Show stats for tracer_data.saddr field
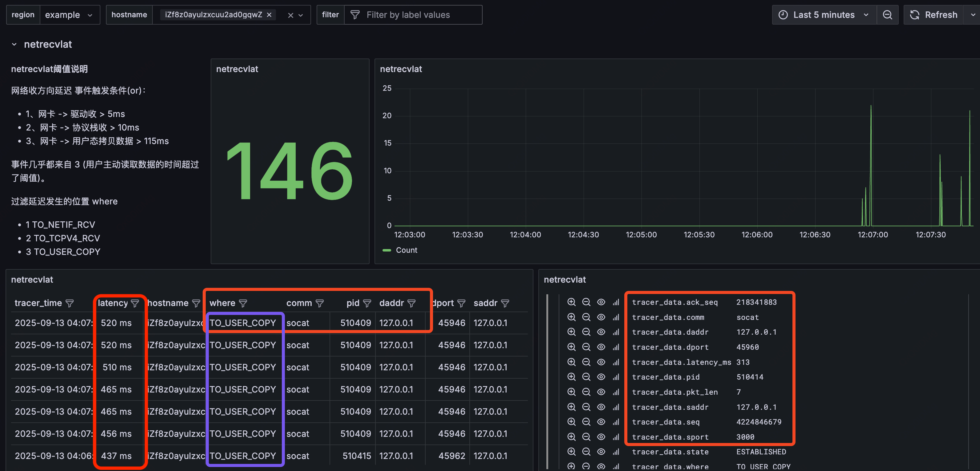 pyautogui.click(x=616, y=407)
